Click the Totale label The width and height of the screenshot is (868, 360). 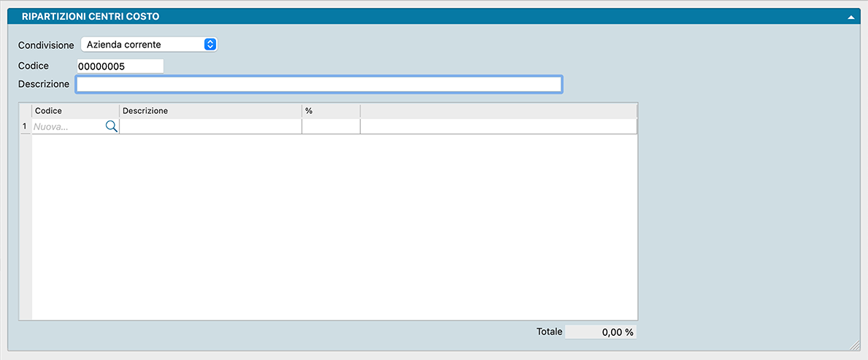[x=549, y=332]
